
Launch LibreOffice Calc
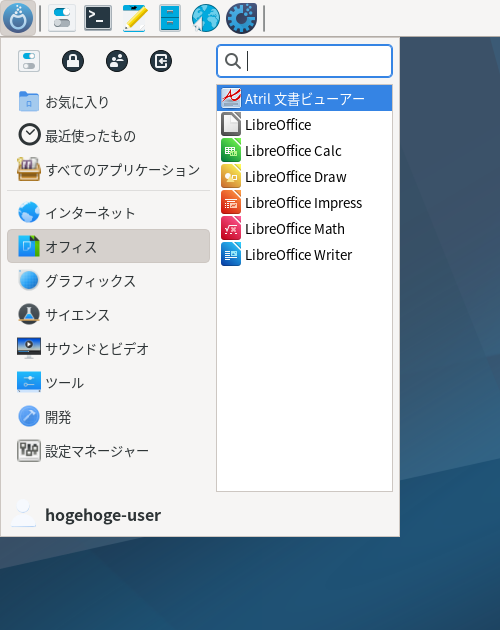pyautogui.click(x=305, y=150)
